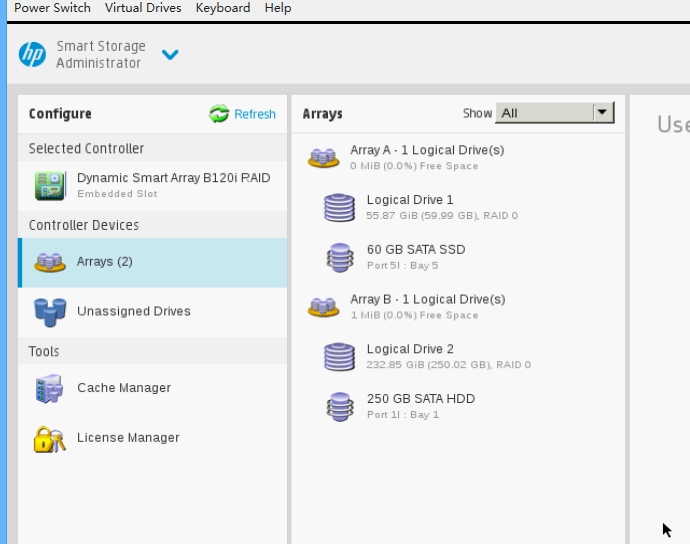Click the Logical Drive 1 disk icon
Viewport: 690px width, 544px height.
tap(339, 207)
